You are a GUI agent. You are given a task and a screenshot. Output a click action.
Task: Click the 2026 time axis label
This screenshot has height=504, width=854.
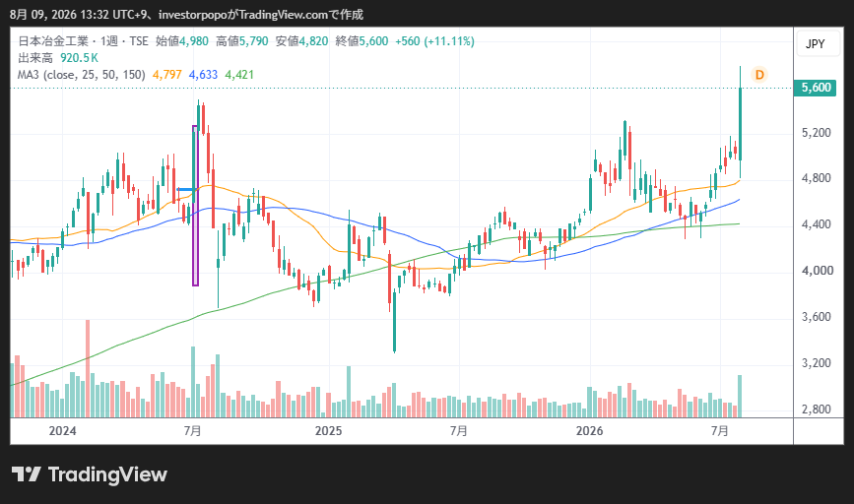pos(589,431)
